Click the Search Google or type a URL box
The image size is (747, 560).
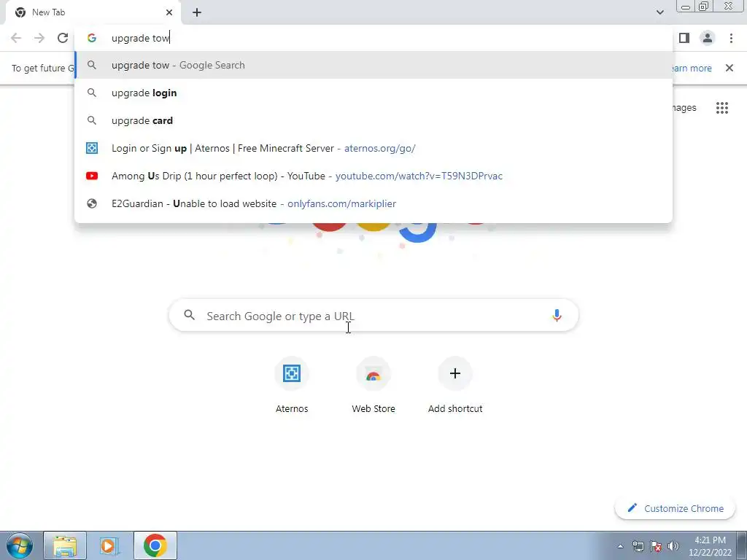[373, 315]
